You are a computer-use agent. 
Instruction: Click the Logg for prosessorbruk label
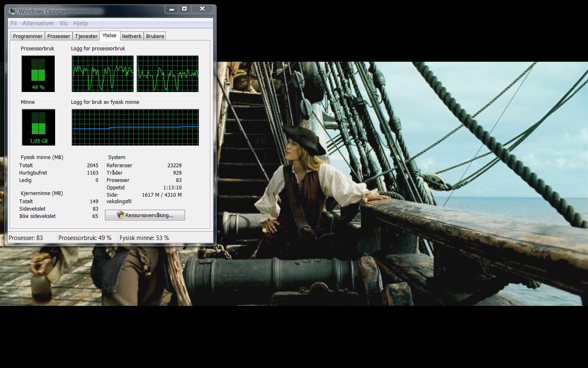[98, 49]
